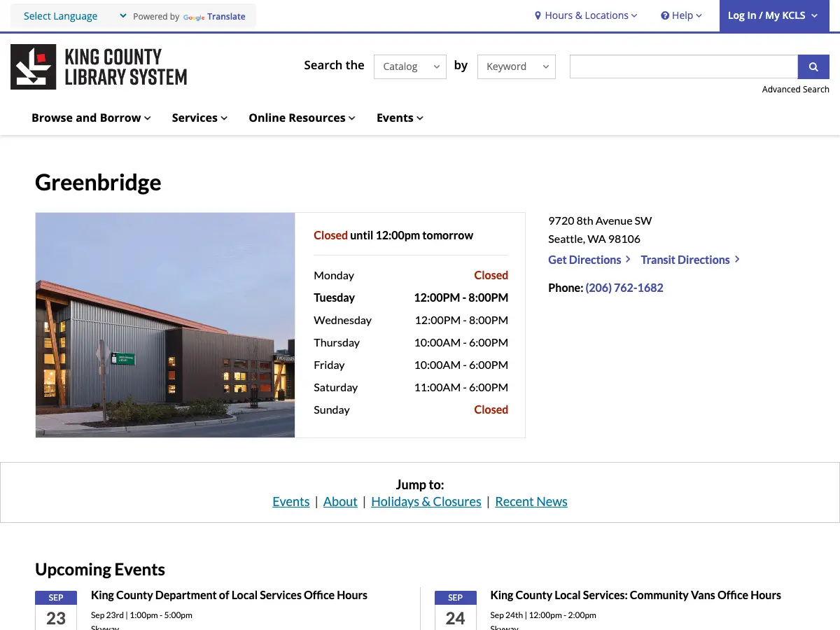Click the Sep 23 event date badge
The width and height of the screenshot is (840, 630).
click(56, 610)
